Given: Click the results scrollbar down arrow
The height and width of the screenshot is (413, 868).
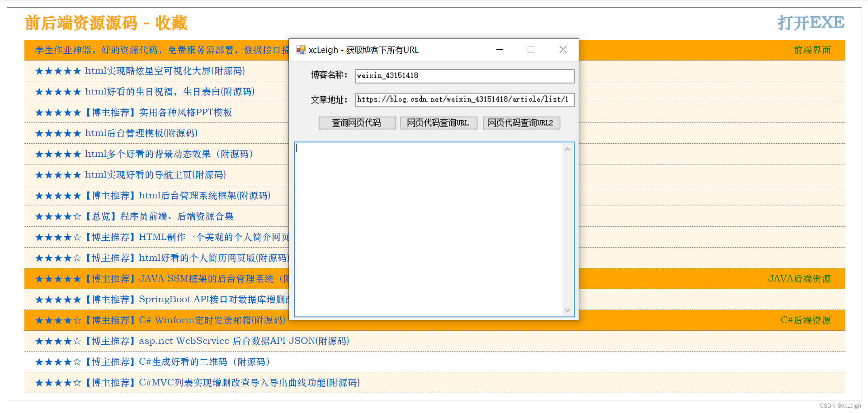Looking at the screenshot, I should [x=568, y=310].
